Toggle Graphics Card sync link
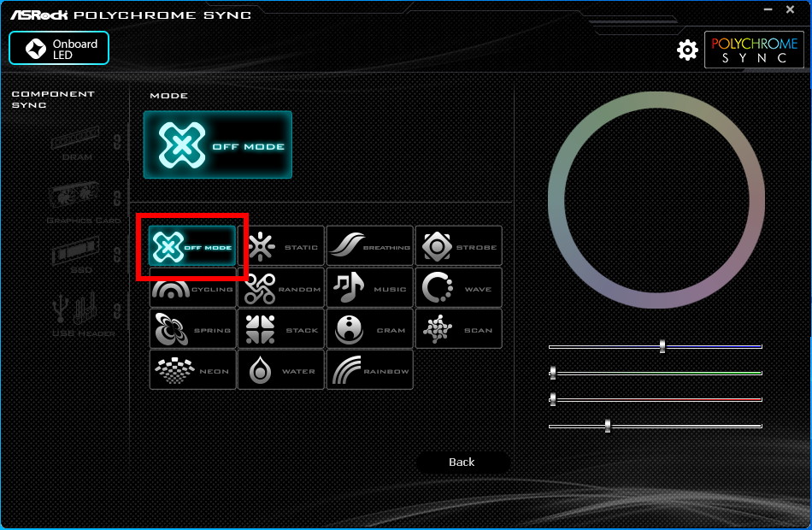The height and width of the screenshot is (530, 812). 118,198
